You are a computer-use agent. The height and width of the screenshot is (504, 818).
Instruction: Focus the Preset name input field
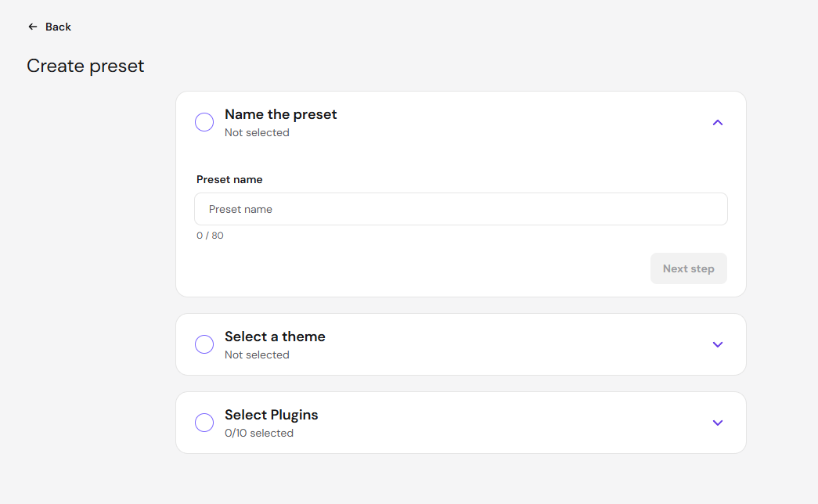(460, 209)
